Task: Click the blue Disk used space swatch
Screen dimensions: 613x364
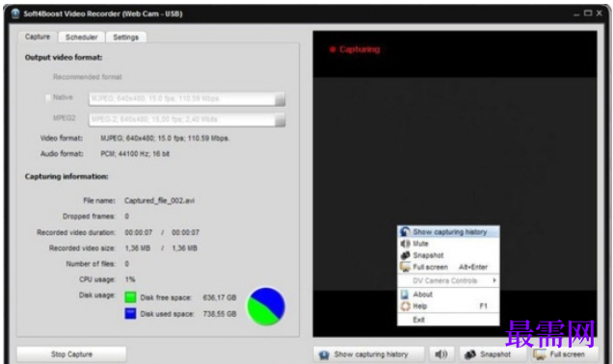Action: pyautogui.click(x=130, y=314)
